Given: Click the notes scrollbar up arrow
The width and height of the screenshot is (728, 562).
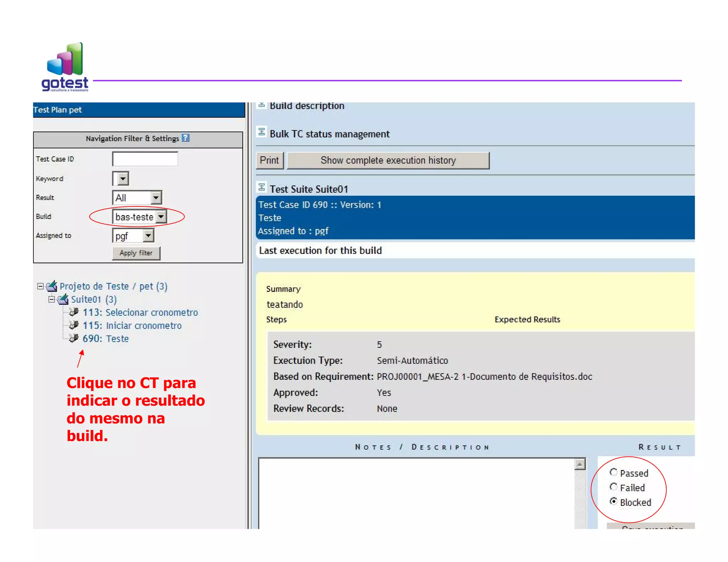Looking at the screenshot, I should pyautogui.click(x=580, y=464).
